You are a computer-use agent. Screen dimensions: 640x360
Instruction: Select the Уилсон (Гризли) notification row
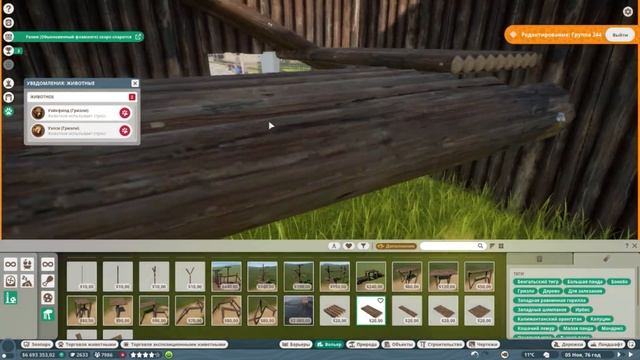(82, 131)
